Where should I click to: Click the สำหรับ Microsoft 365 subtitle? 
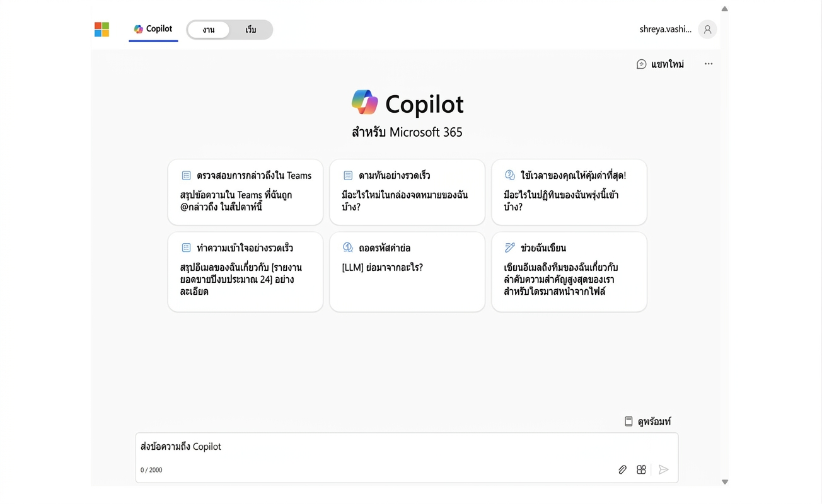(407, 132)
